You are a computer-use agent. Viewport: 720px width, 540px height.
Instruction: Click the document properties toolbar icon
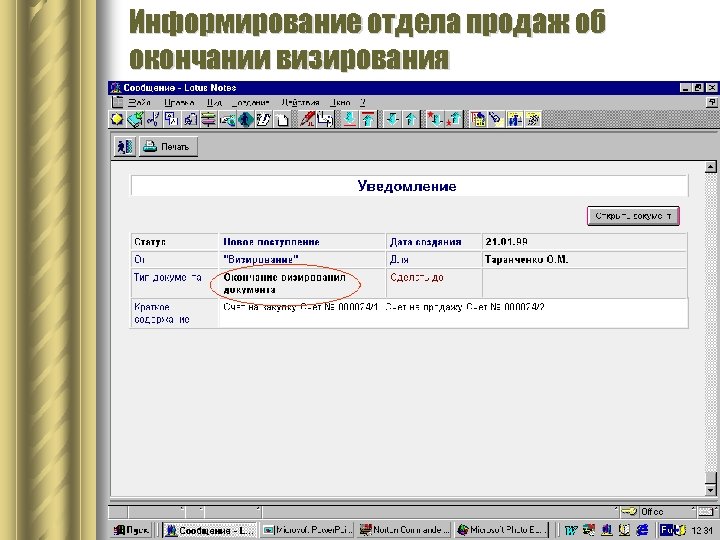478,119
